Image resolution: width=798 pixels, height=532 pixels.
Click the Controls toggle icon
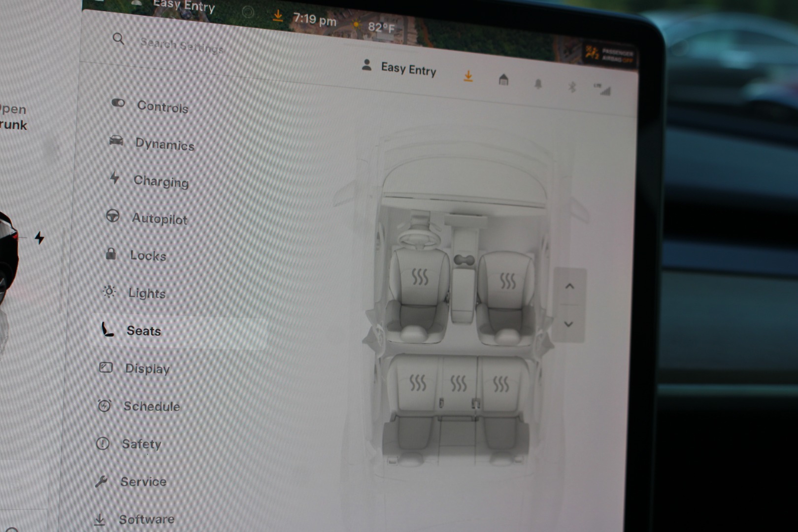(118, 102)
